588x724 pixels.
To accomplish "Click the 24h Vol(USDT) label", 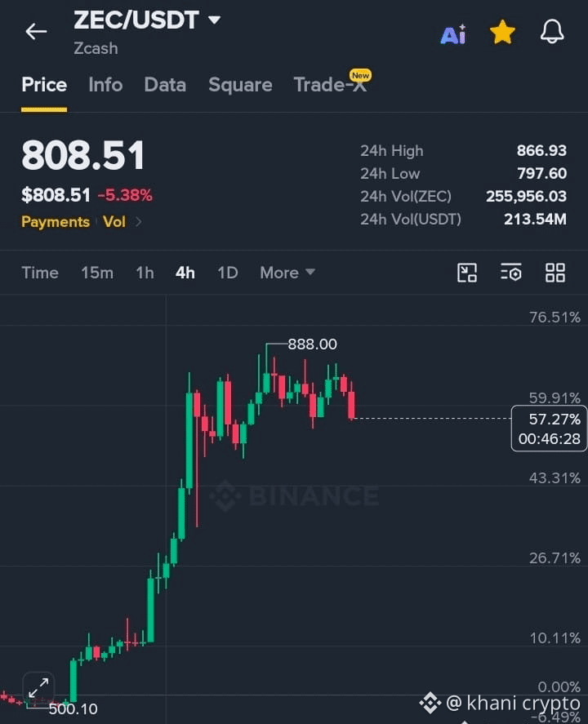I will point(411,219).
